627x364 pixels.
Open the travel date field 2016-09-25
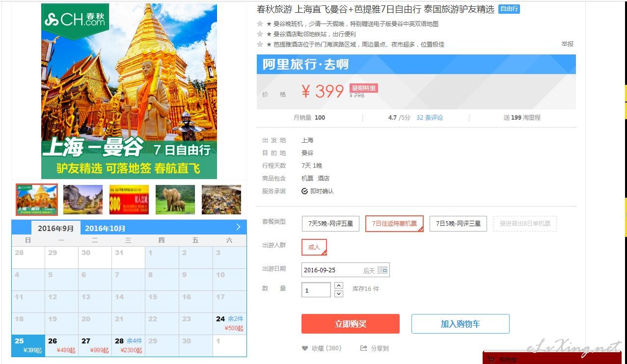tap(345, 270)
